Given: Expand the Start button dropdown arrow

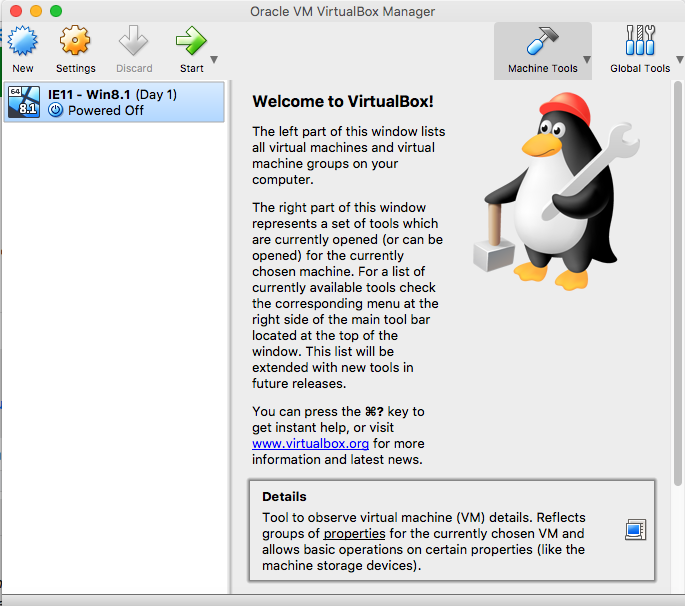Looking at the screenshot, I should [x=214, y=60].
